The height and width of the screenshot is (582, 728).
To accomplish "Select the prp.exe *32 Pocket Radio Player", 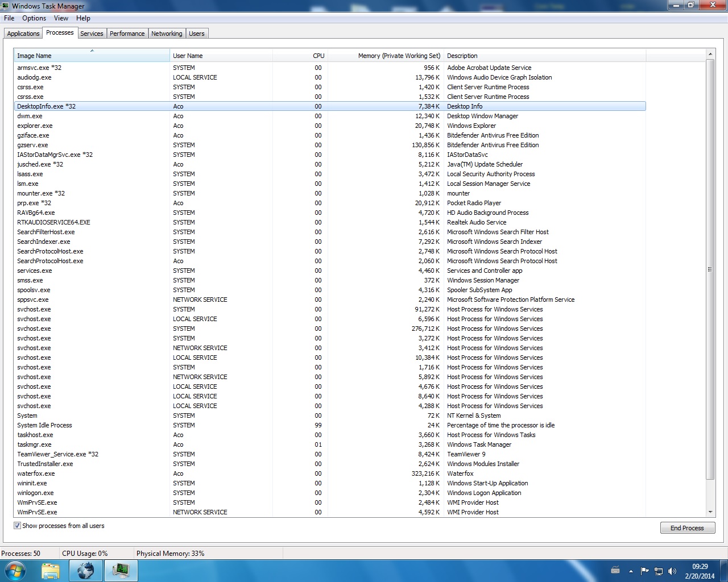I will pyautogui.click(x=330, y=203).
